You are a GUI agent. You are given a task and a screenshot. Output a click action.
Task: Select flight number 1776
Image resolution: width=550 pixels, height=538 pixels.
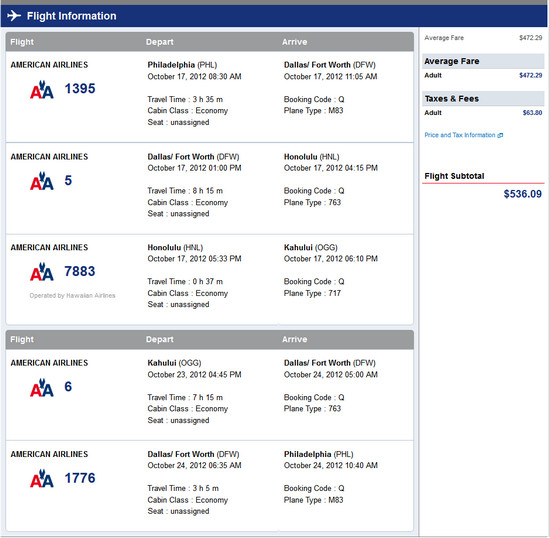(80, 478)
